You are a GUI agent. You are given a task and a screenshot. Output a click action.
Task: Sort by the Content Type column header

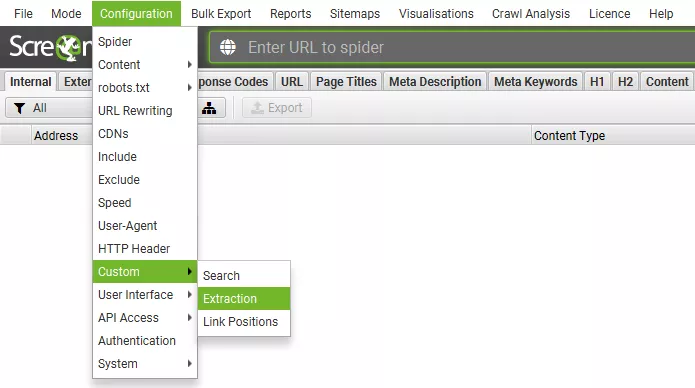pos(613,135)
